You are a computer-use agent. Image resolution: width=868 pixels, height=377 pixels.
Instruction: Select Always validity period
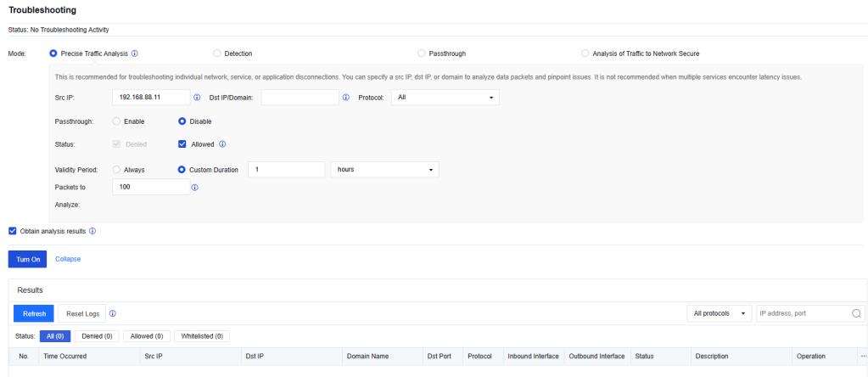click(116, 170)
